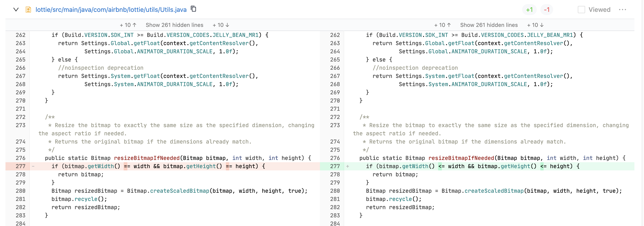Viewport: 644px width, 226px height.
Task: Click the red -1 deletions counter badge
Action: click(x=547, y=10)
